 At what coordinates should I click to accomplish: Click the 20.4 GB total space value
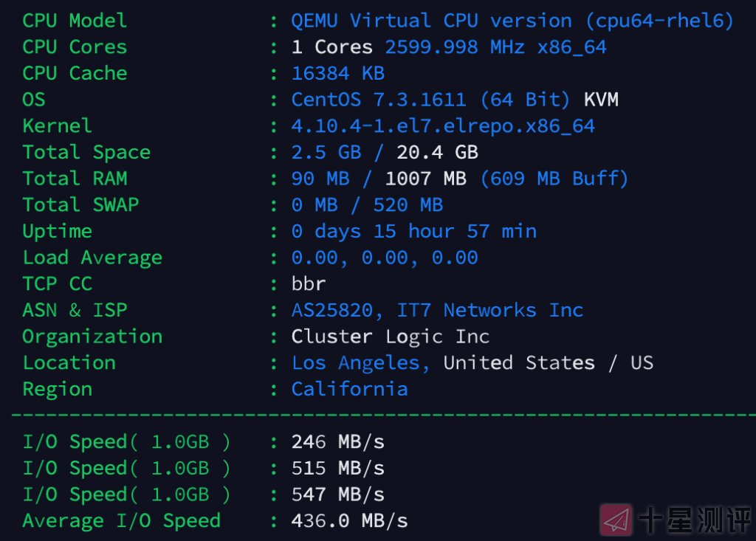point(437,153)
